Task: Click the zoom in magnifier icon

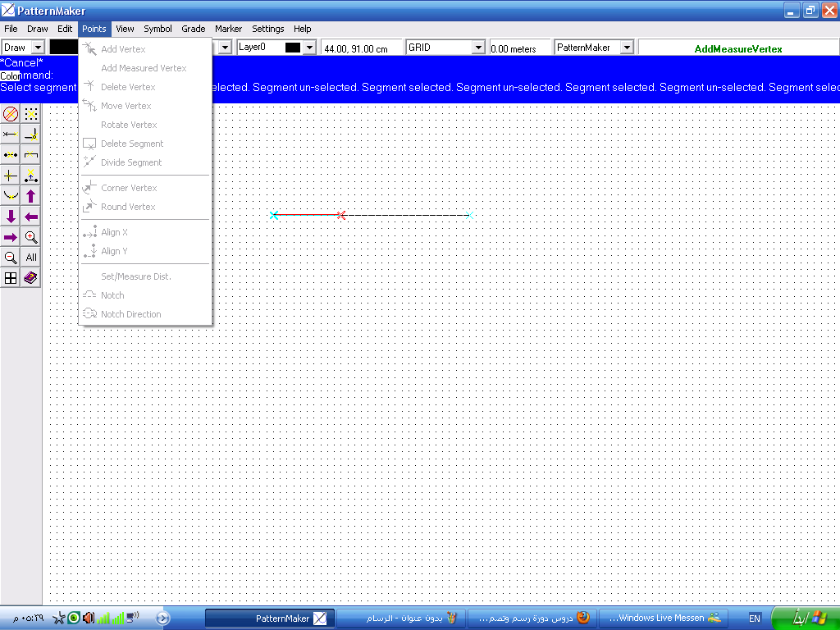Action: (31, 237)
